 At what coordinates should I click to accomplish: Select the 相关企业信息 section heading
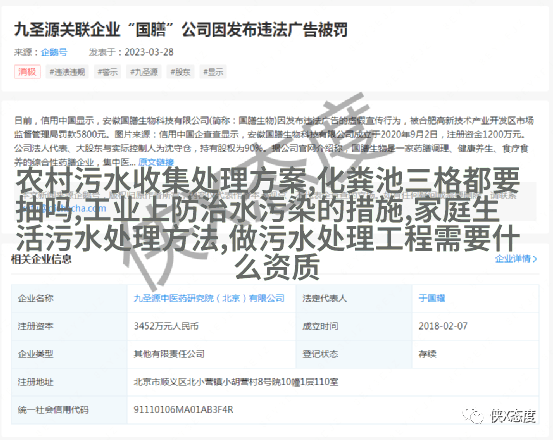coord(41,259)
